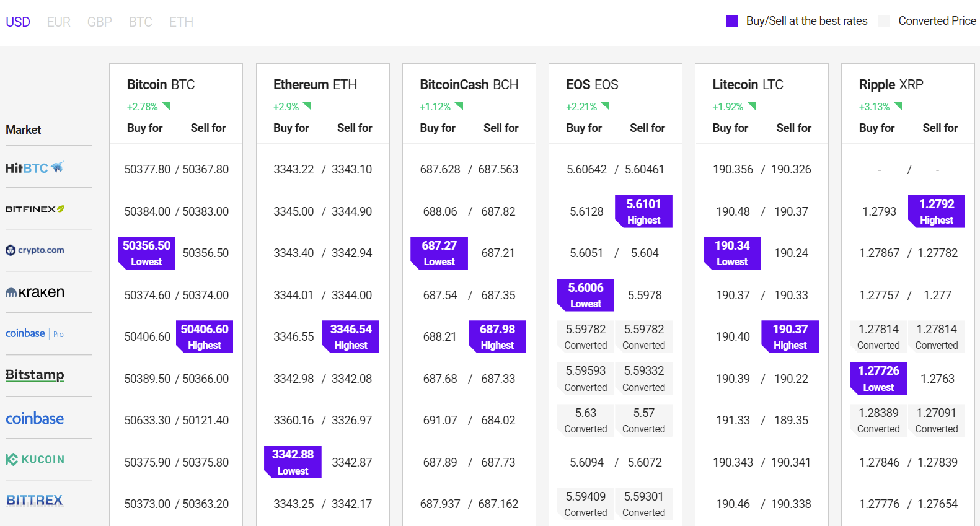This screenshot has height=526, width=980.
Task: Select Ethereum highest sell price 3346.54
Action: click(x=351, y=336)
